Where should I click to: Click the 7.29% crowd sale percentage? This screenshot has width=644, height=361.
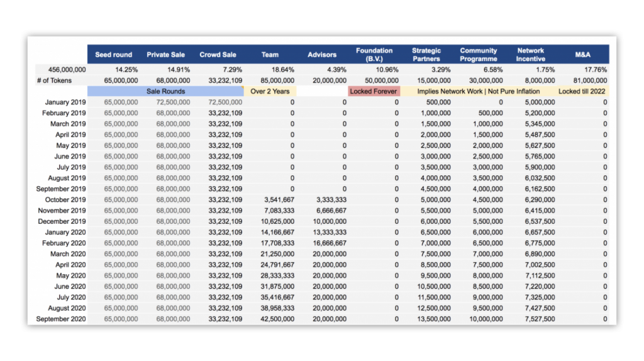[x=233, y=70]
